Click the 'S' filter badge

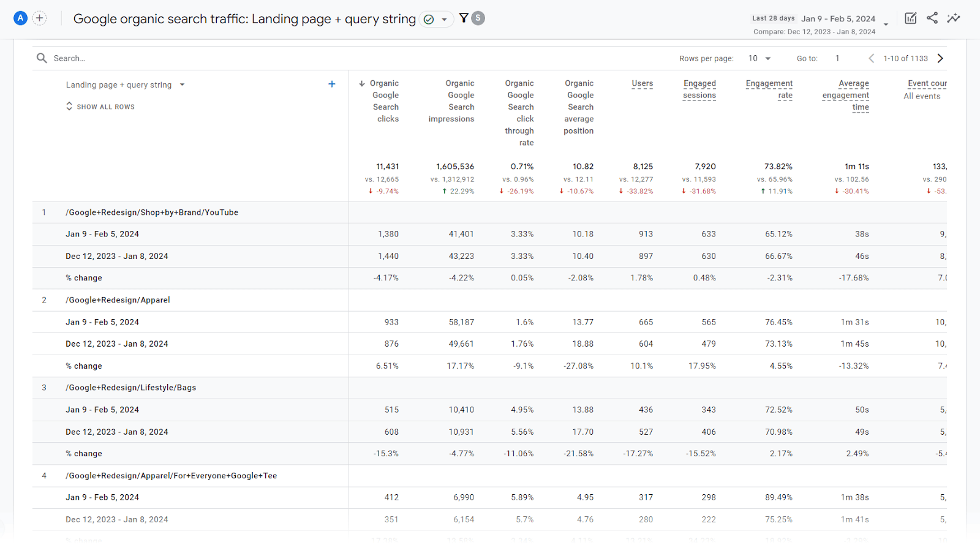(x=478, y=18)
